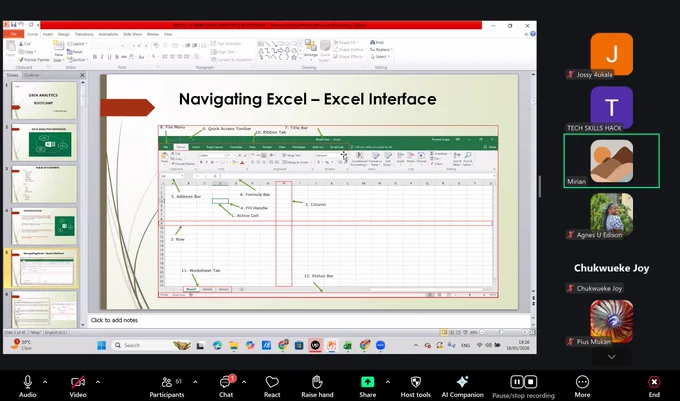Open the More options menu
Image resolution: width=680 pixels, height=401 pixels.
click(x=582, y=386)
